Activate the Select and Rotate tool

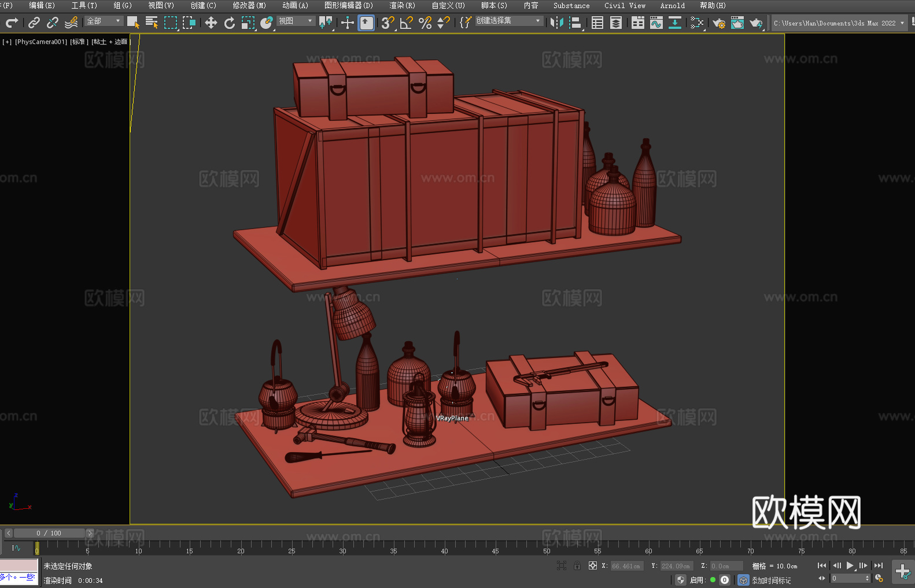(x=230, y=23)
